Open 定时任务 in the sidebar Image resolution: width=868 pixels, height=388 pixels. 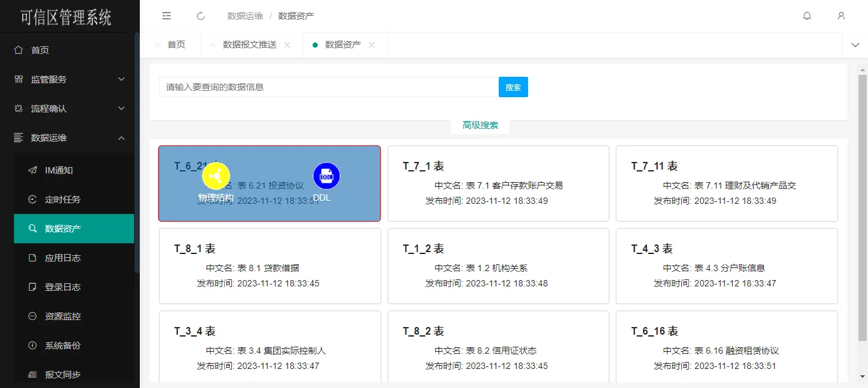[63, 199]
